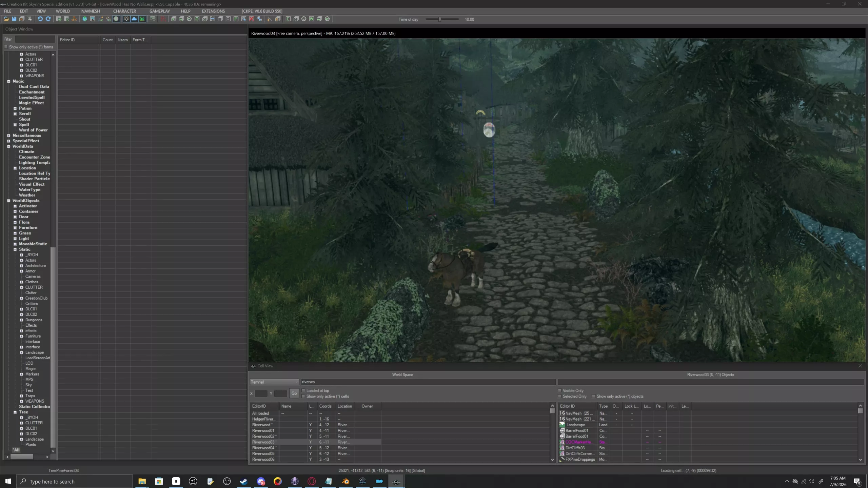Tick the Loaded at top checkbox
868x488 pixels.
303,390
